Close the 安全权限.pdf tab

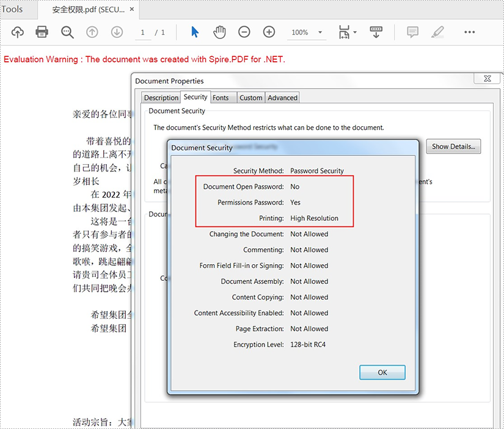[132, 9]
